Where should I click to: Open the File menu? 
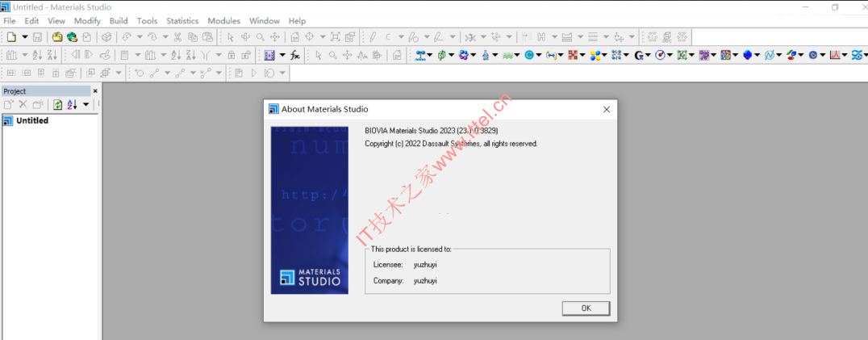pos(10,20)
